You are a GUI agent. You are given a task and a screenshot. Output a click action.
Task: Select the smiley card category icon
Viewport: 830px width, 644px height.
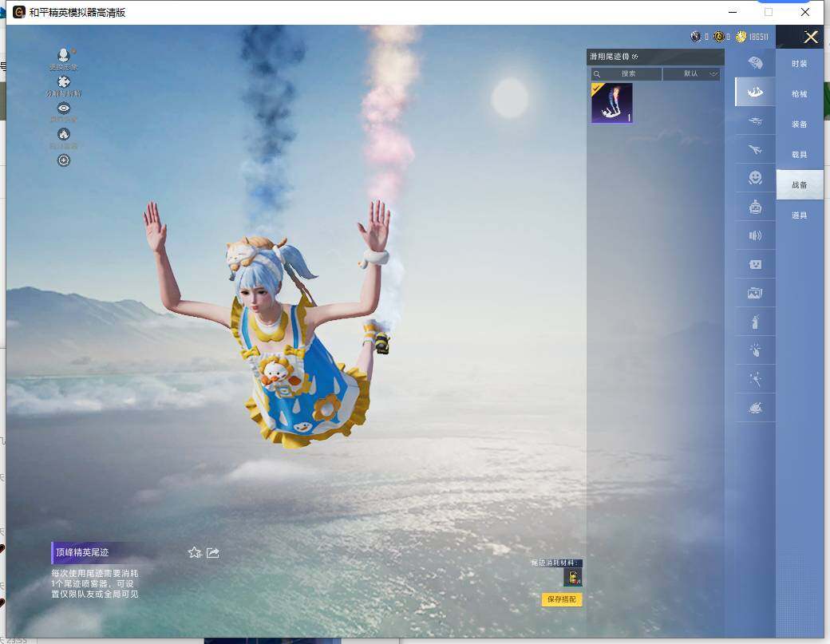click(x=755, y=264)
